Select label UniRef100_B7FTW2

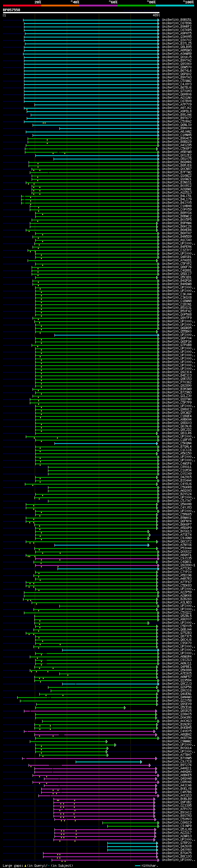[x=177, y=172]
